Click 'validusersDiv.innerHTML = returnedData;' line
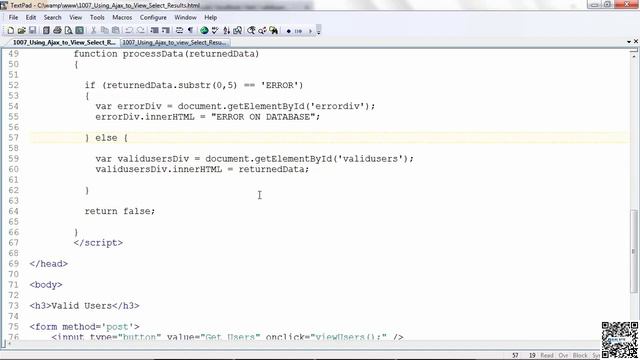The image size is (640, 360). 202,169
